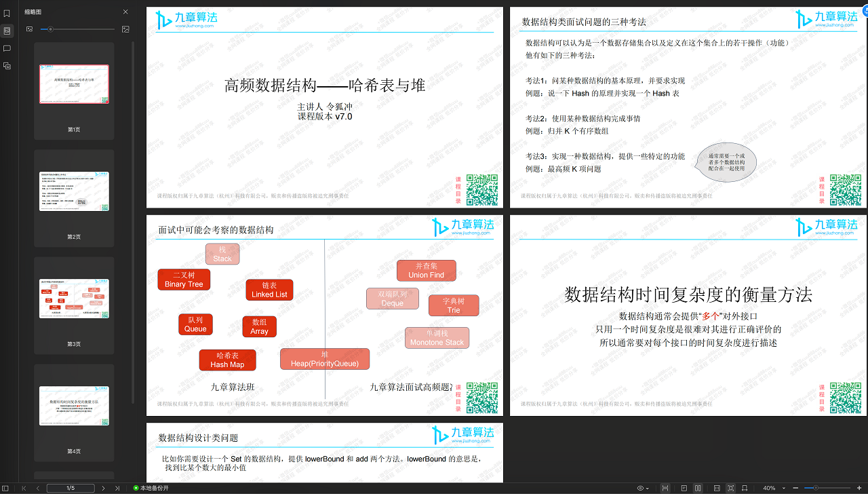Click the thumbnail panel icon in the sidebar
The width and height of the screenshot is (868, 494).
(x=7, y=31)
